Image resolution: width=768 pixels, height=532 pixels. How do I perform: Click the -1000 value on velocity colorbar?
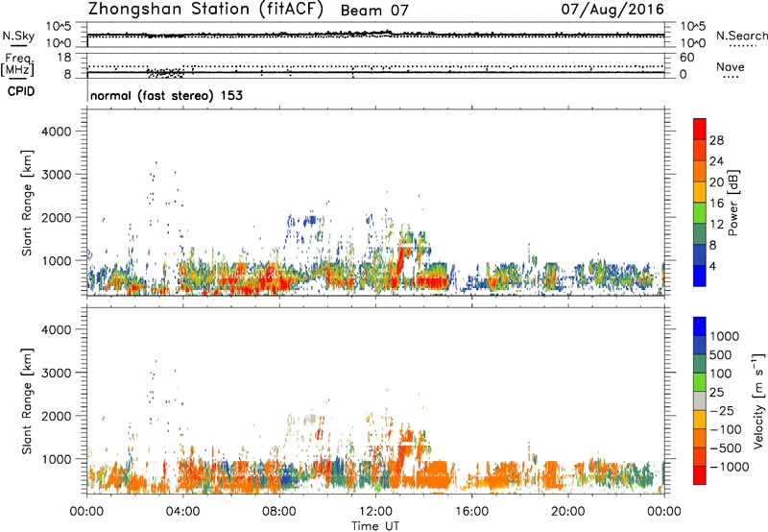pyautogui.click(x=730, y=467)
